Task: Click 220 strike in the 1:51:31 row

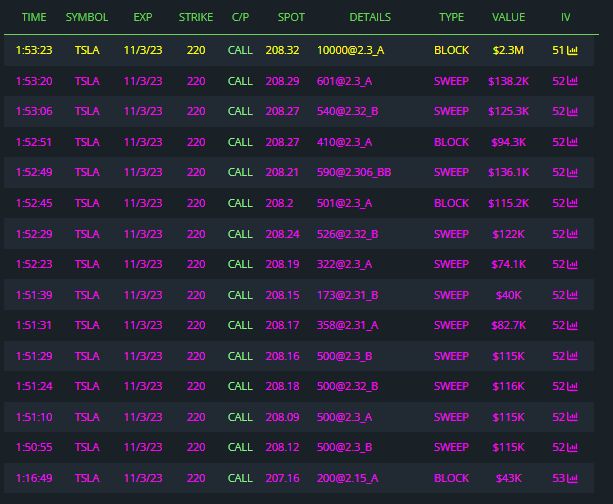Action: point(196,325)
